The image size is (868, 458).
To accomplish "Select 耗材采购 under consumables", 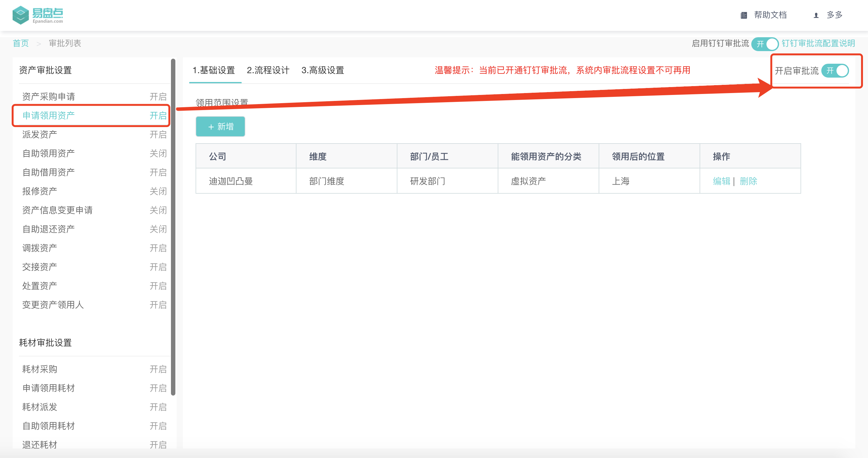I will [40, 369].
